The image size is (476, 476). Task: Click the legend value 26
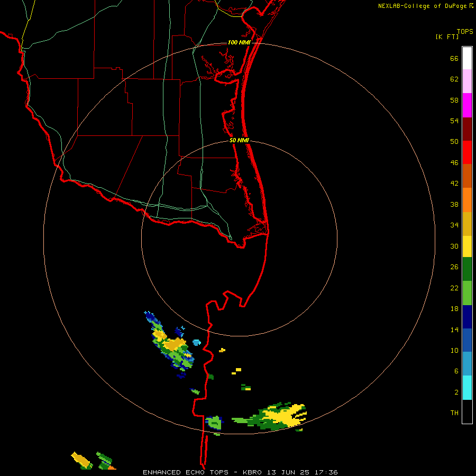click(x=454, y=267)
